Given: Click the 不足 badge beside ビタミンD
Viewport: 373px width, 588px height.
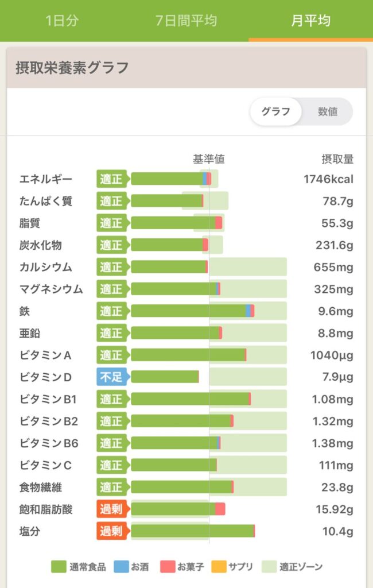Looking at the screenshot, I should 112,377.
